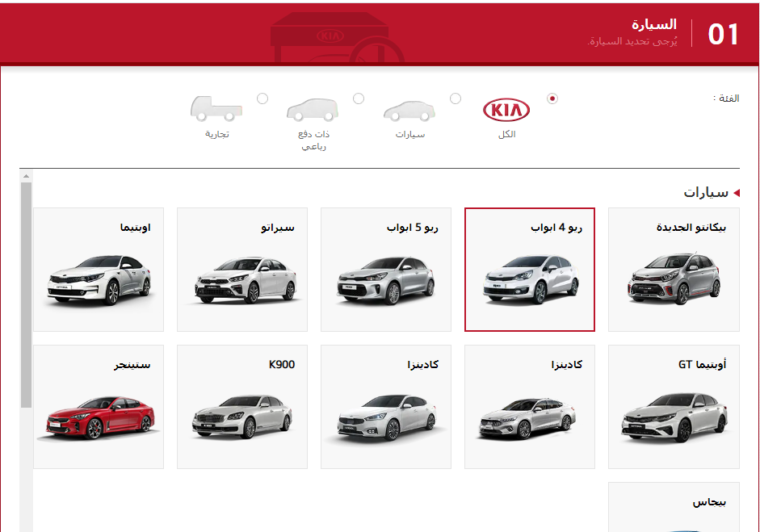
Task: Click the red Stinger car image
Action: (x=97, y=416)
